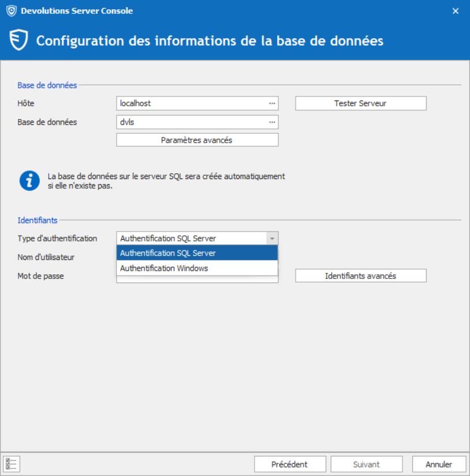This screenshot has height=476, width=470.
Task: Click the Base de données field containing dvls
Action: [x=191, y=122]
